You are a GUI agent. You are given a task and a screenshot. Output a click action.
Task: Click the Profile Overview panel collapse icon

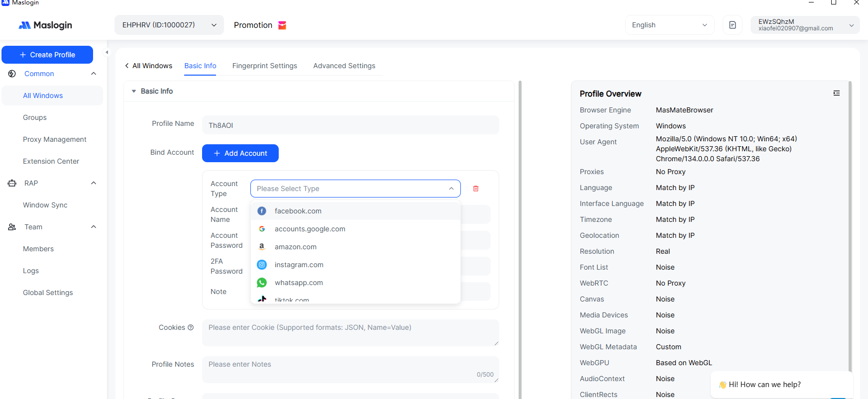click(836, 94)
